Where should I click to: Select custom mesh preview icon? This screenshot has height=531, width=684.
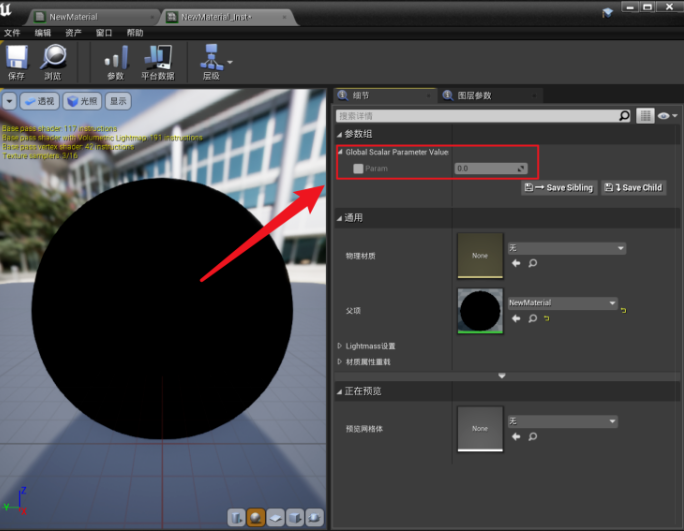[x=315, y=517]
